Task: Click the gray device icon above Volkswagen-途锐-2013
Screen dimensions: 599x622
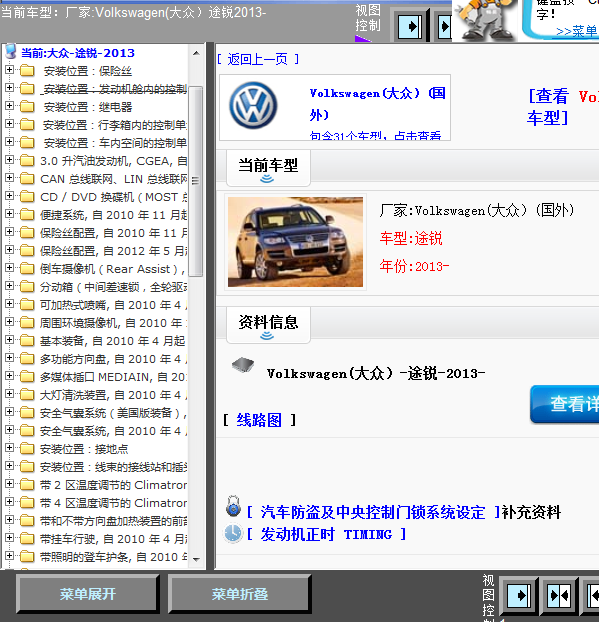Action: pyautogui.click(x=243, y=365)
